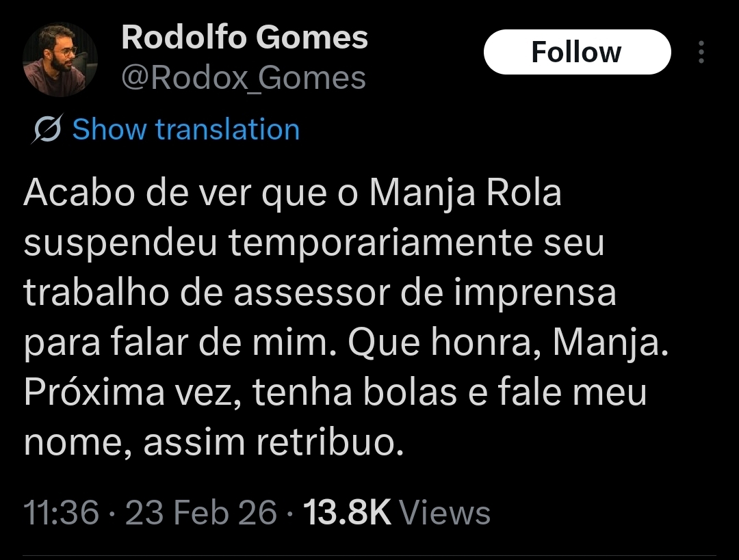Click the Grok translation icon
The width and height of the screenshot is (739, 560).
click(x=48, y=129)
